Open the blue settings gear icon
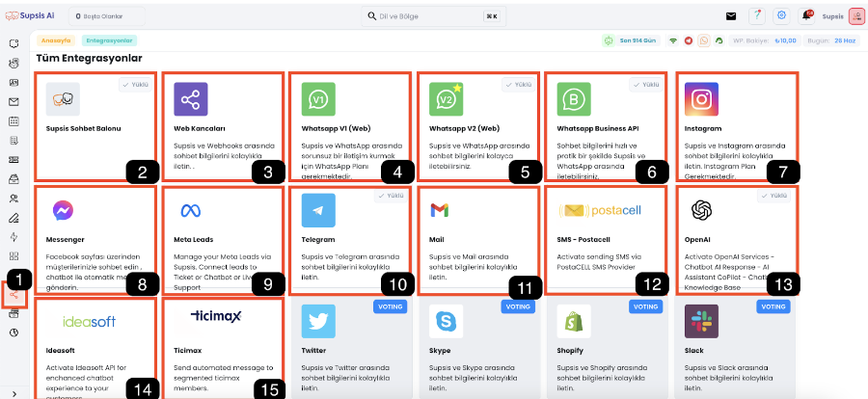 coord(781,16)
